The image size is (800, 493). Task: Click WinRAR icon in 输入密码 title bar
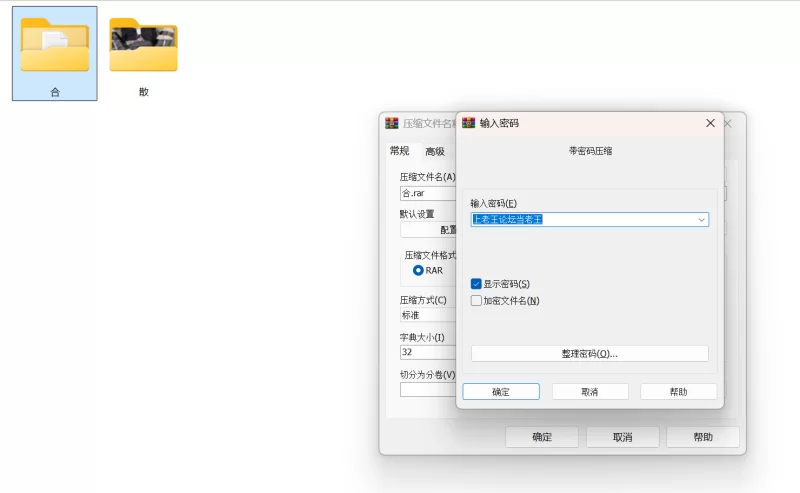[x=468, y=123]
